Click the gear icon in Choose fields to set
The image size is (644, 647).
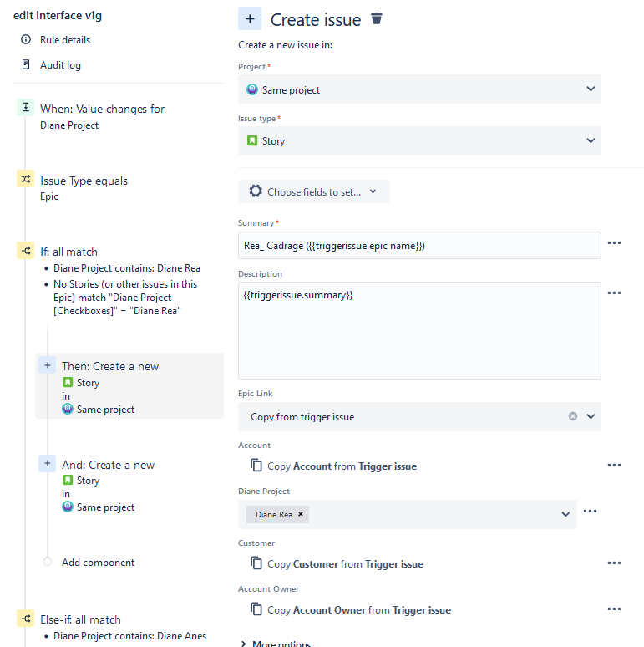click(x=256, y=191)
